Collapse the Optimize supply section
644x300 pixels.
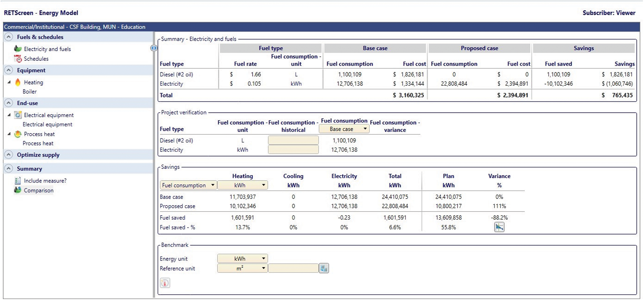(9, 155)
